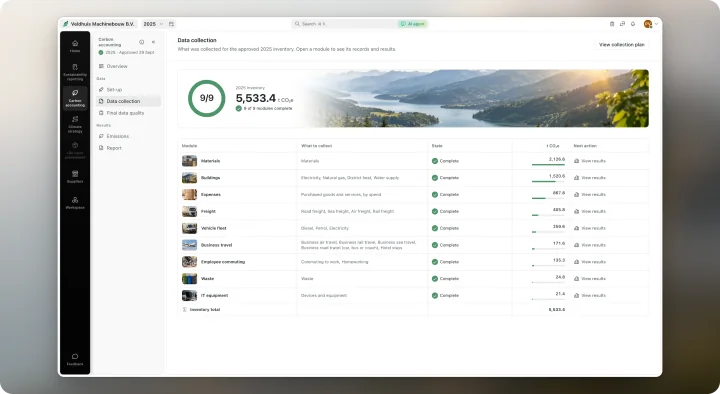The image size is (720, 394).
Task: Click the calendar icon next to 2025
Action: pos(171,24)
